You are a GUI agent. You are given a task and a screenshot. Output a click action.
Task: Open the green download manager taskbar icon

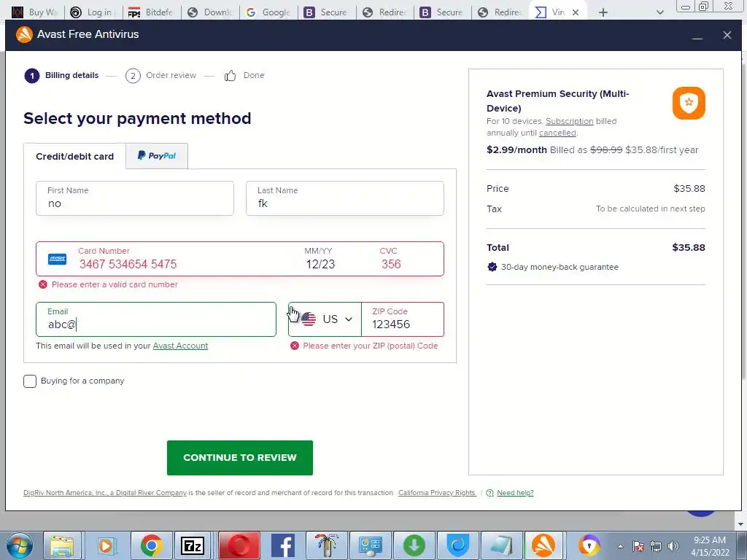coord(414,545)
